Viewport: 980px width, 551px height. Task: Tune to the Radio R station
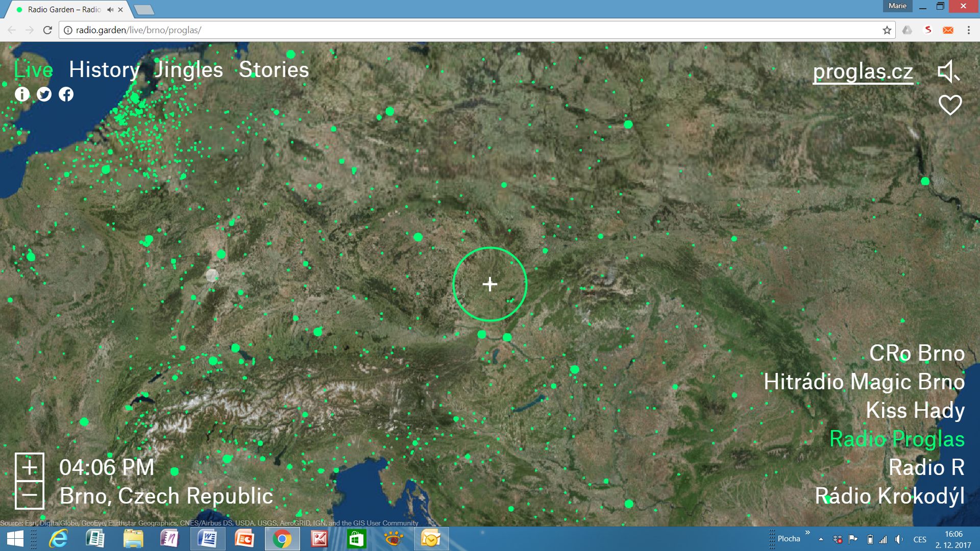pos(926,467)
